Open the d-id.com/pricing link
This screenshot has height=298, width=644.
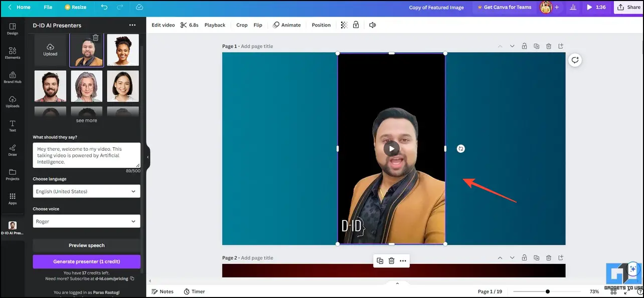112,278
